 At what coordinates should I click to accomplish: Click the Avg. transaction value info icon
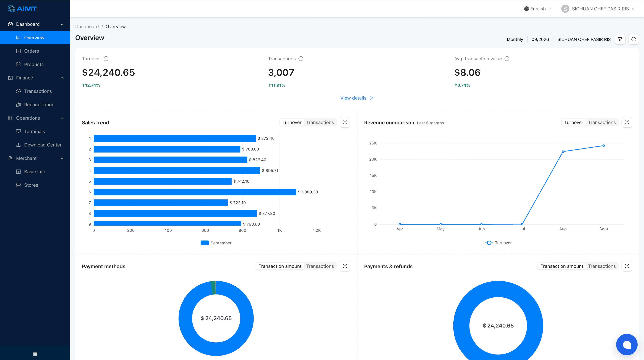pos(507,59)
